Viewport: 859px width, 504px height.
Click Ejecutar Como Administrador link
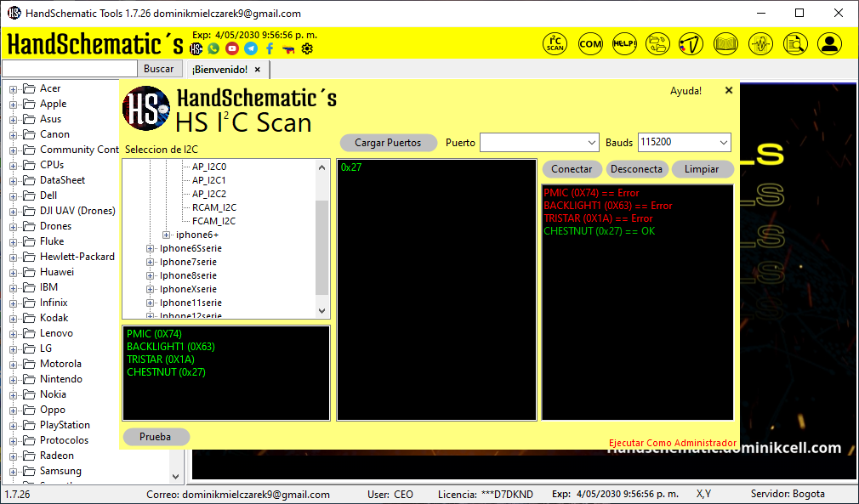(x=673, y=443)
